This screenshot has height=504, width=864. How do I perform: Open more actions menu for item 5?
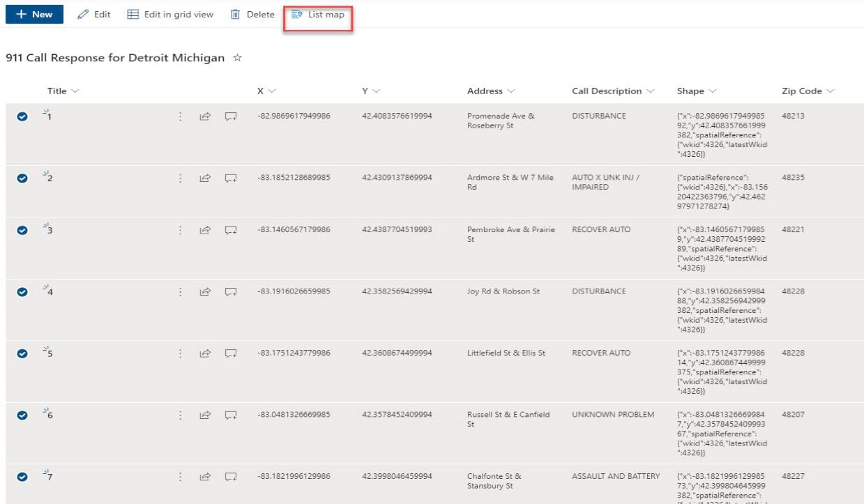[181, 353]
